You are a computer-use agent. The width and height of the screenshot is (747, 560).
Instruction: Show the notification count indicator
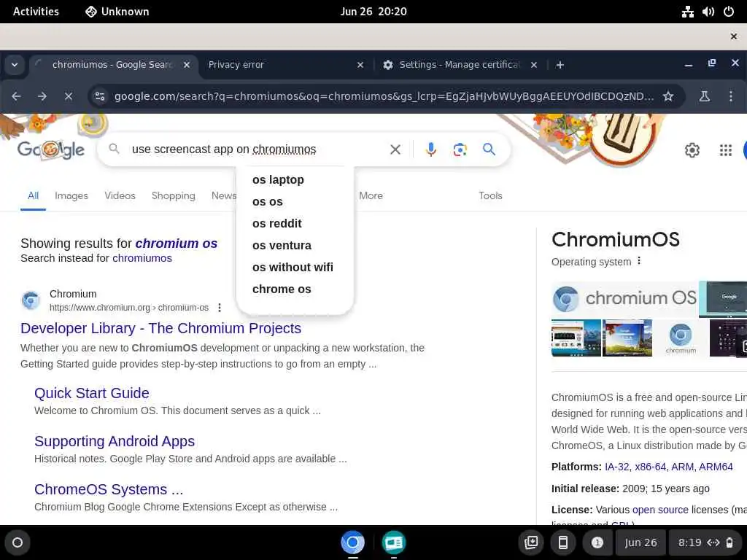tap(597, 542)
